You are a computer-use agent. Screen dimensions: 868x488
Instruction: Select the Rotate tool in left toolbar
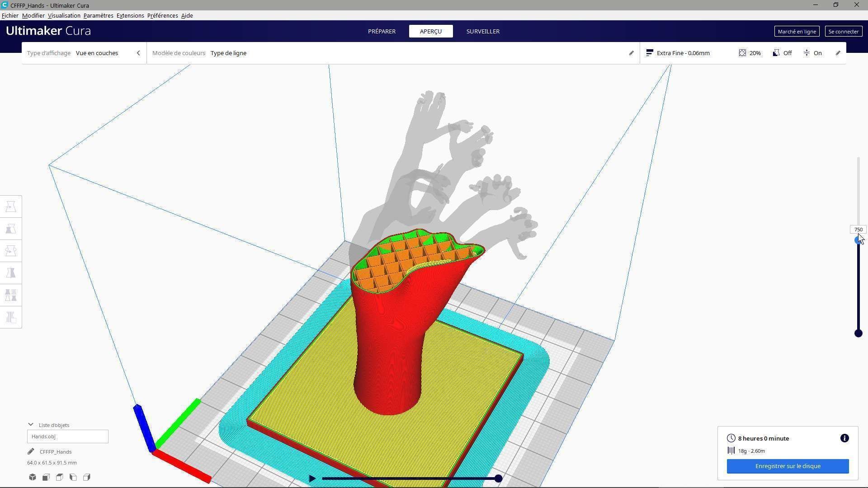pos(11,251)
